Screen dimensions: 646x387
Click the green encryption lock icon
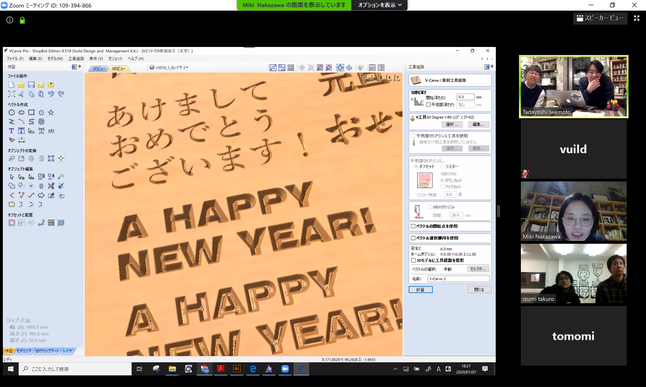(x=22, y=20)
